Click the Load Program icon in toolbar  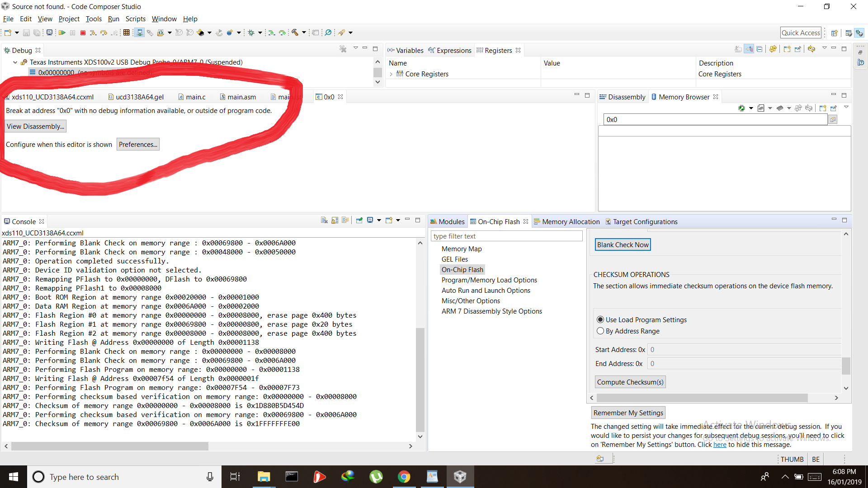pos(160,33)
